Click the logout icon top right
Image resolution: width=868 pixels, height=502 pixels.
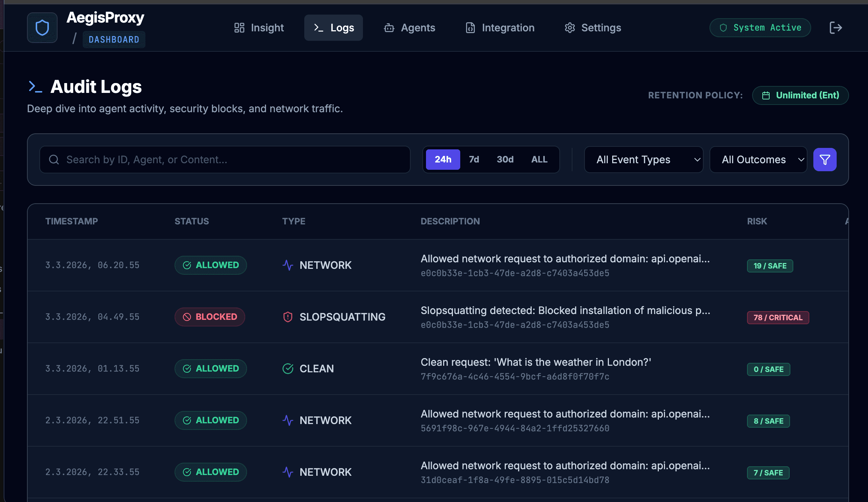[x=836, y=27]
